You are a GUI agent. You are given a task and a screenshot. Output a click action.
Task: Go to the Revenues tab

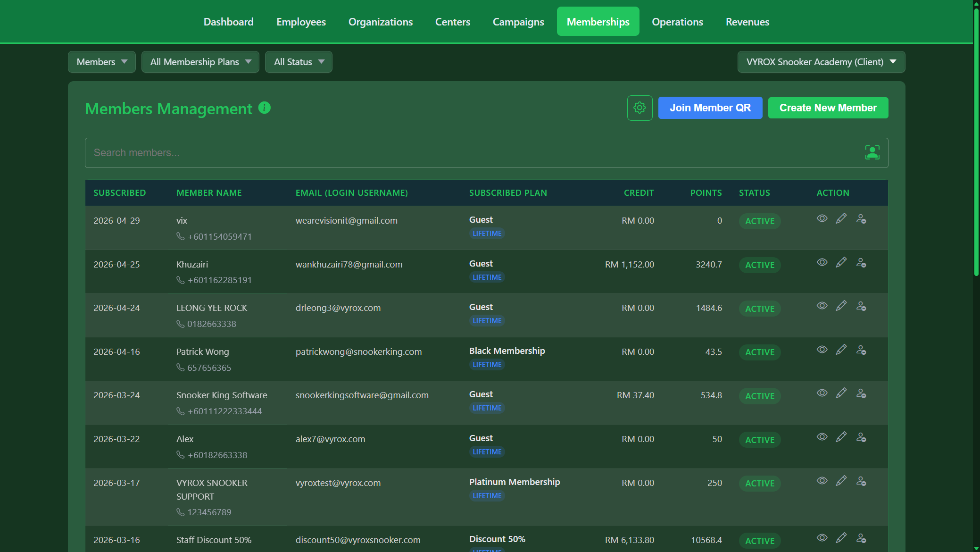(x=747, y=22)
